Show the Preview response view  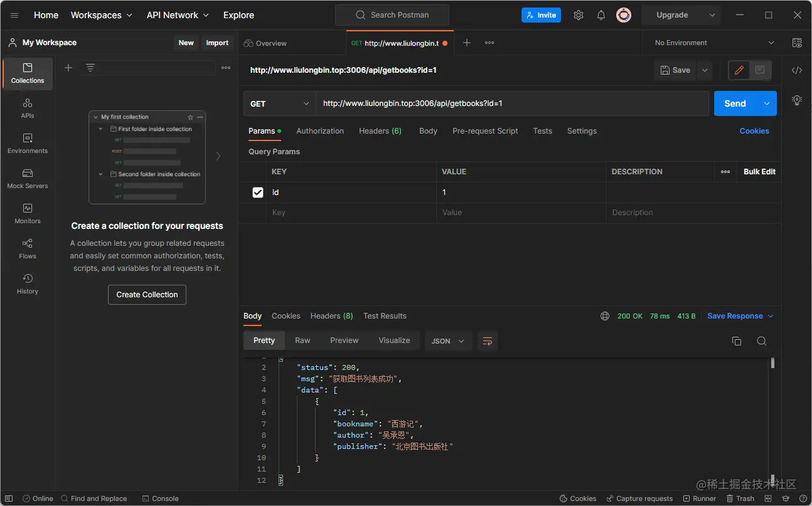345,340
